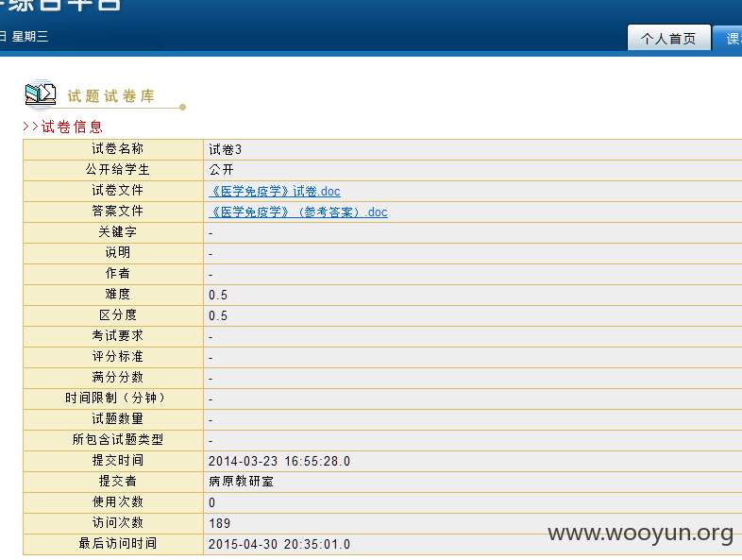Click the 所包含试题类型 label
The image size is (742, 560).
117,440
